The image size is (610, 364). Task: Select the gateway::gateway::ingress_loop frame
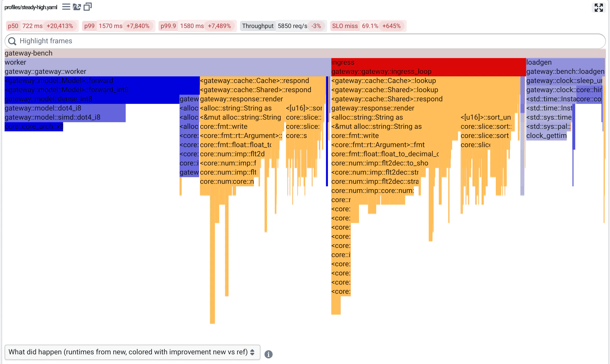429,72
